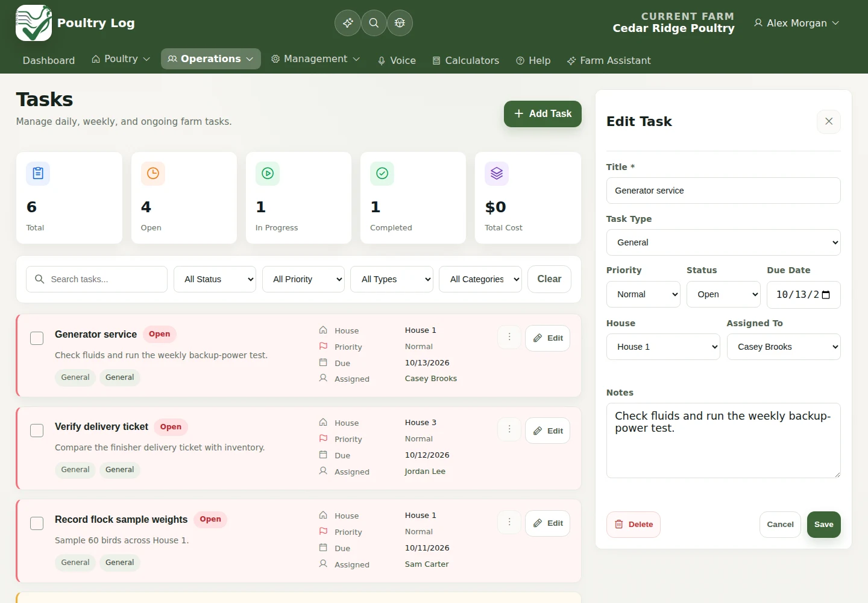
Task: Click the clock icon on Open card
Action: click(x=153, y=174)
